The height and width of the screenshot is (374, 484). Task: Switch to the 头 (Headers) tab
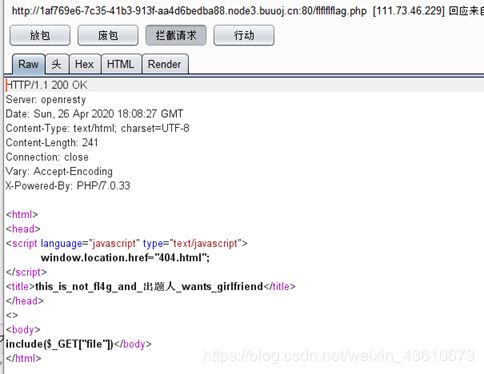point(57,64)
